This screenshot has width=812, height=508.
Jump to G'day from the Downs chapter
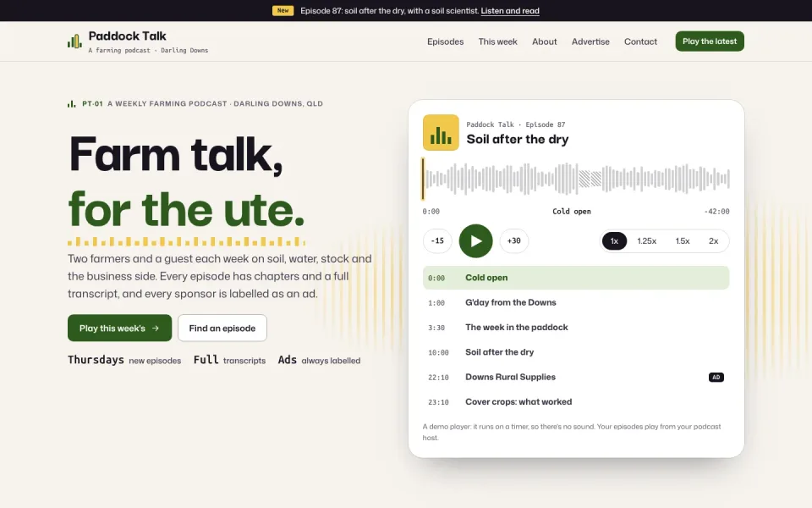[576, 303]
